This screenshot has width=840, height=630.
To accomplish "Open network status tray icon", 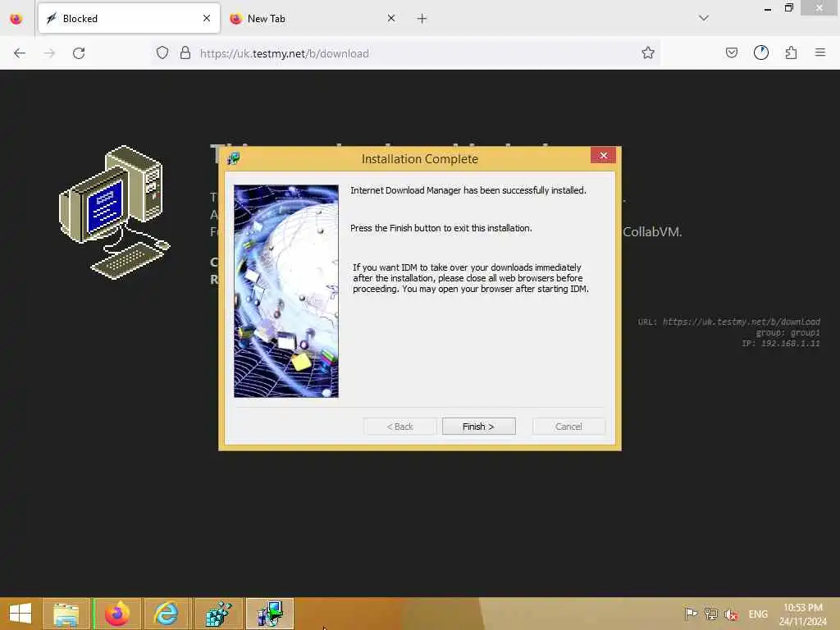I will click(x=711, y=614).
